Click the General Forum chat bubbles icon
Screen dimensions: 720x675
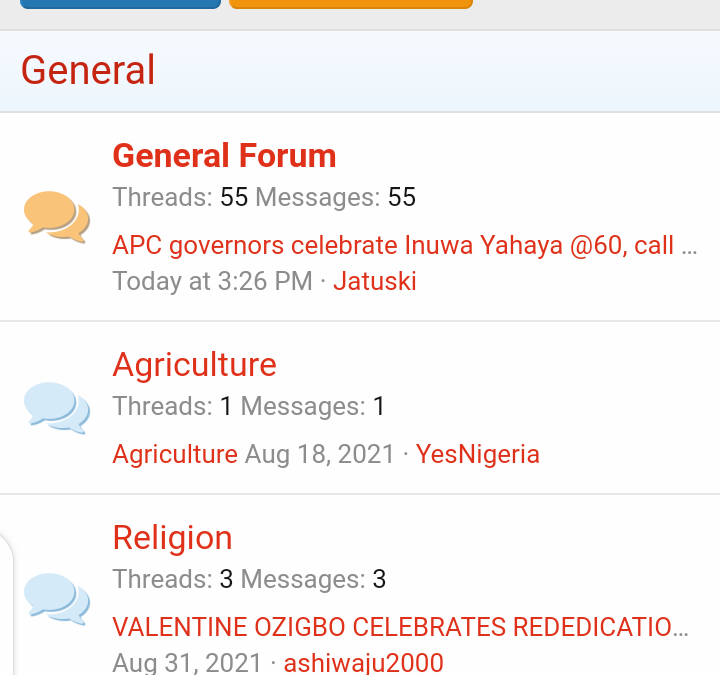pos(57,217)
